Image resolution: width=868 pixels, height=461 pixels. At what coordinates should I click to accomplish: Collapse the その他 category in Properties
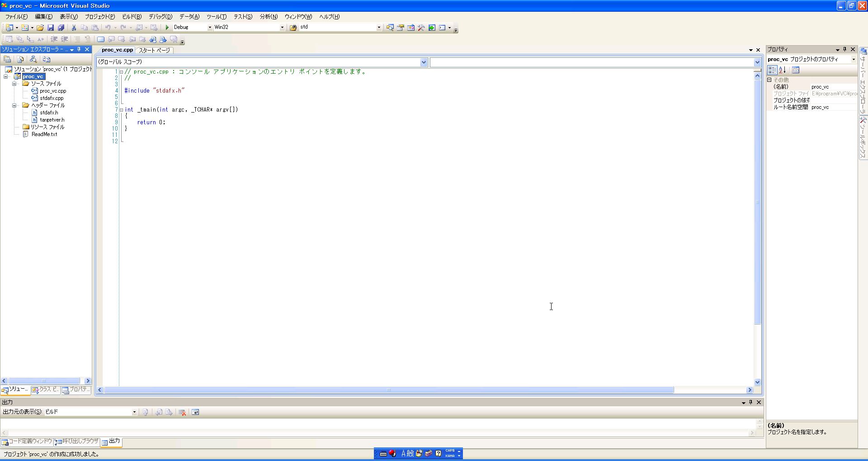769,80
